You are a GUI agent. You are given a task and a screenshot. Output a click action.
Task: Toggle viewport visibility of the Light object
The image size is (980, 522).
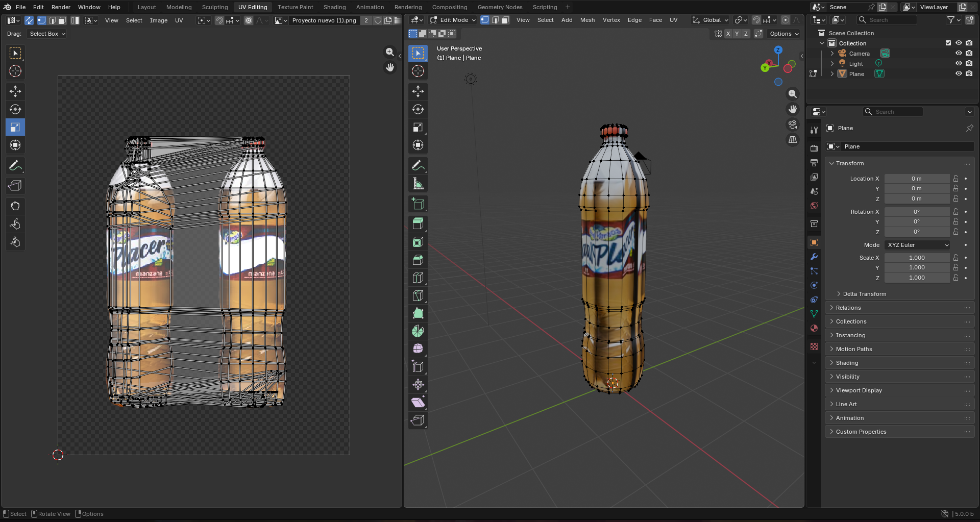[x=959, y=63]
